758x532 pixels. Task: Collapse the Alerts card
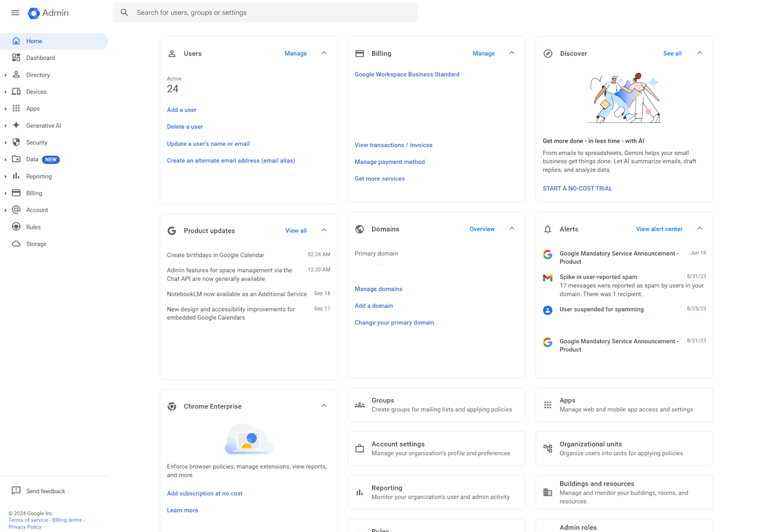700,229
